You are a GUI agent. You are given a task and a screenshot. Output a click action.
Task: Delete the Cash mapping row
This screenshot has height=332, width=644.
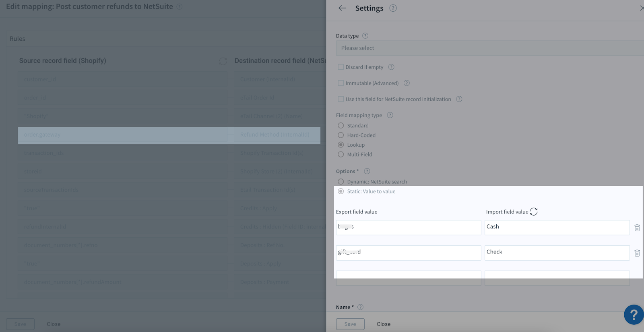pyautogui.click(x=637, y=228)
